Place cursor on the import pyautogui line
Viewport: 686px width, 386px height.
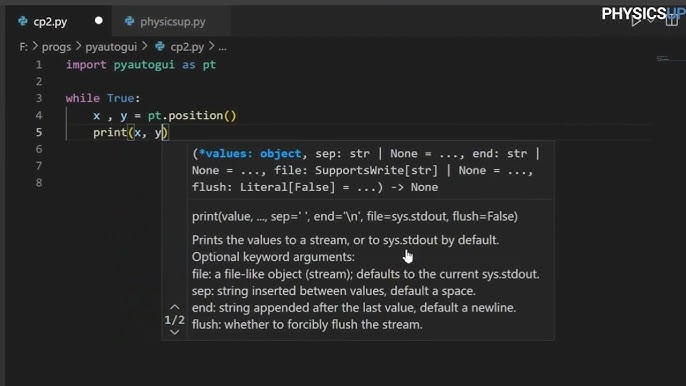click(x=141, y=65)
